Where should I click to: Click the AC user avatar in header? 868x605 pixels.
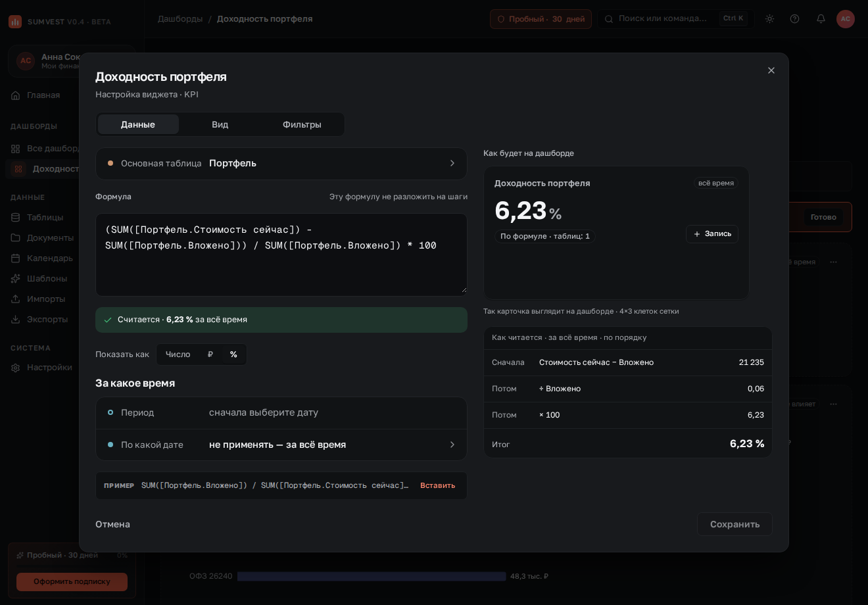[x=846, y=18]
